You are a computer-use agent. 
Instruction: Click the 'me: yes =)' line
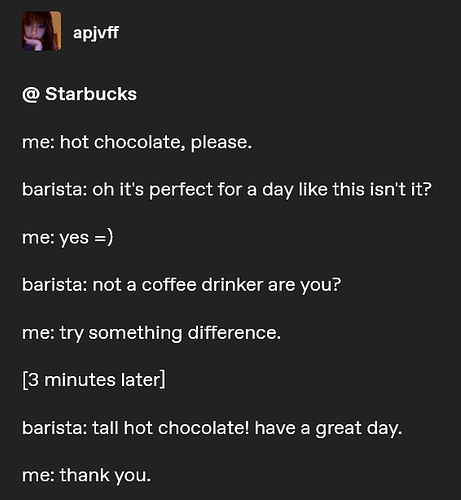click(x=68, y=238)
